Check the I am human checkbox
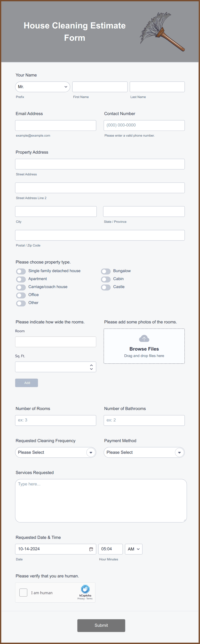 [x=23, y=593]
